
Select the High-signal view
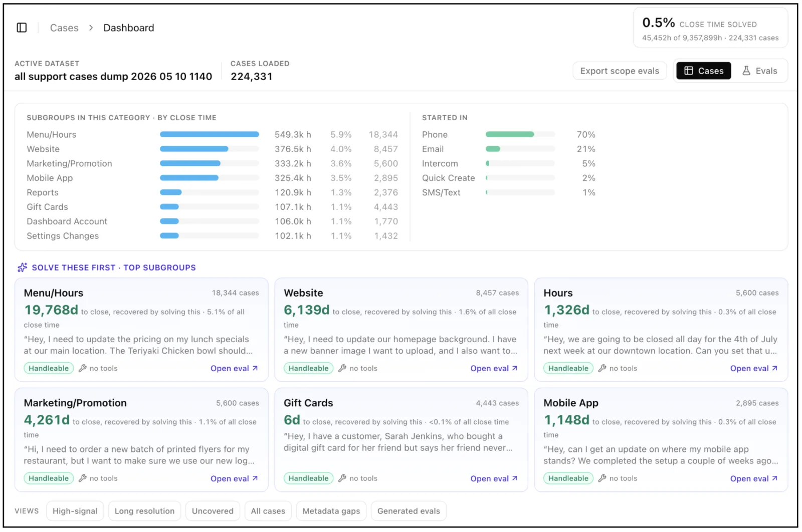click(x=75, y=511)
